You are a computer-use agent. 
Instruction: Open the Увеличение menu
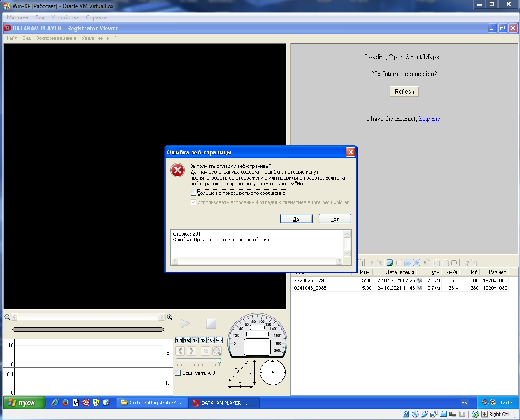click(95, 38)
